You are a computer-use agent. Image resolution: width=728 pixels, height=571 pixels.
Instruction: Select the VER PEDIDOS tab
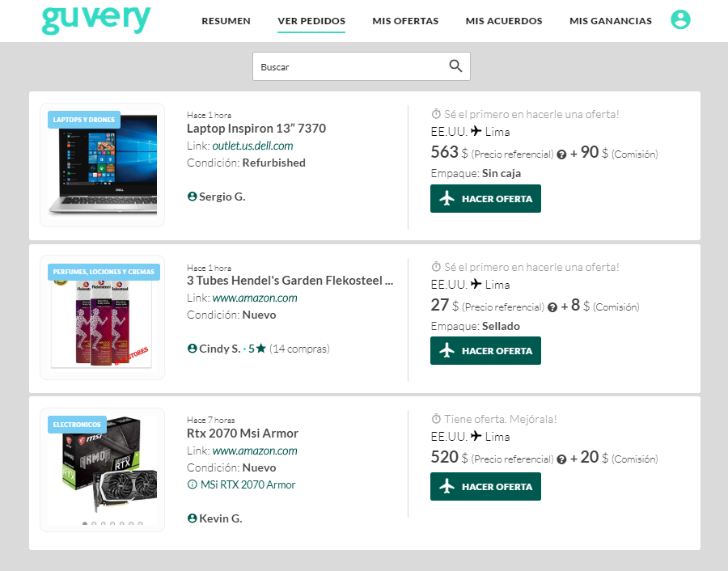click(311, 21)
